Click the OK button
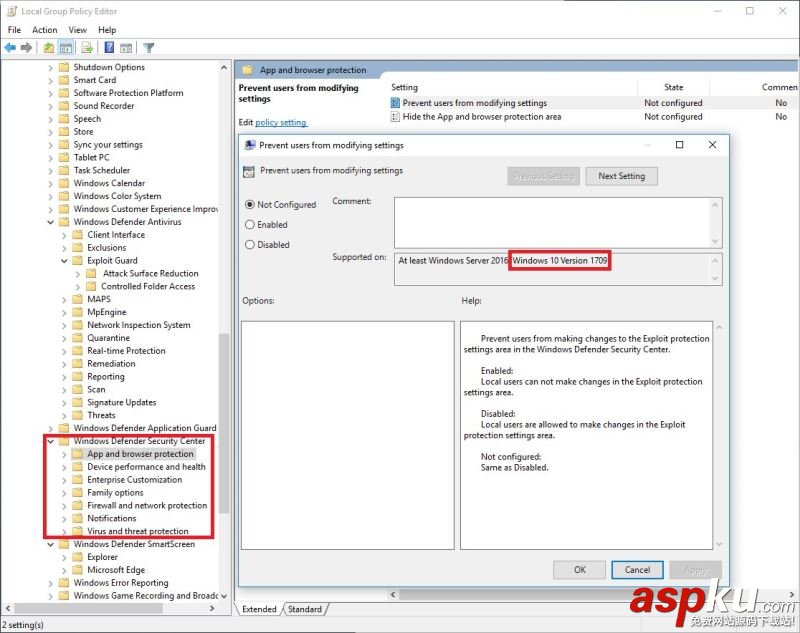Viewport: 800px width, 633px height. coord(580,570)
